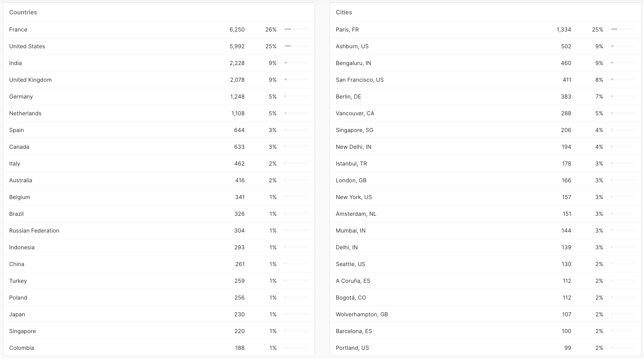644x359 pixels.
Task: Select the Colombia country row
Action: [22, 348]
